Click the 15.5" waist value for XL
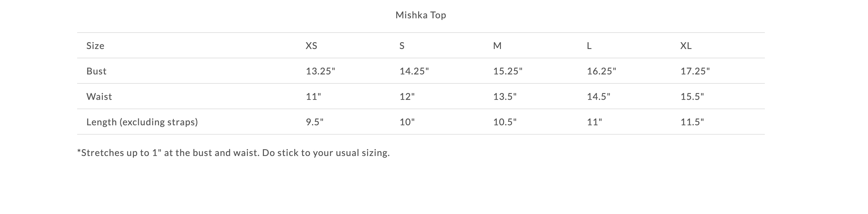 tap(692, 96)
